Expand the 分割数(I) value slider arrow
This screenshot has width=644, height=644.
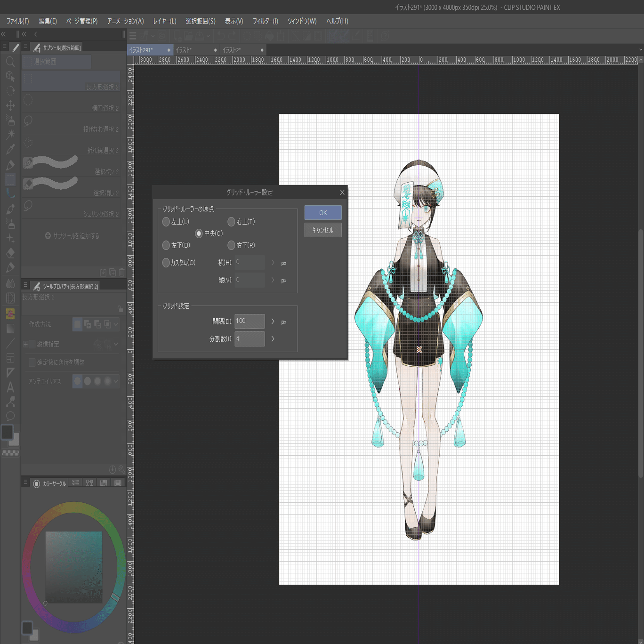(x=273, y=339)
